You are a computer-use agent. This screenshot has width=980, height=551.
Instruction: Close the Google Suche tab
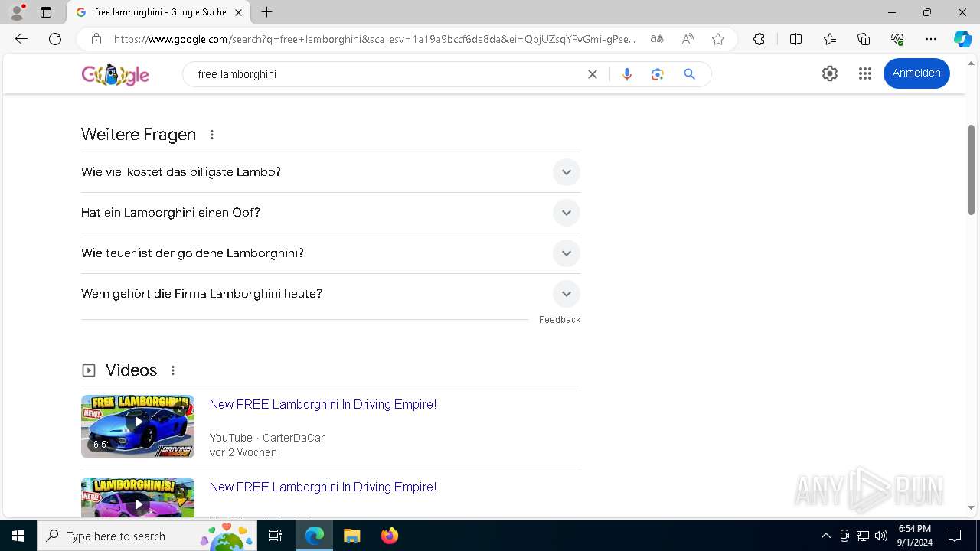pos(238,12)
